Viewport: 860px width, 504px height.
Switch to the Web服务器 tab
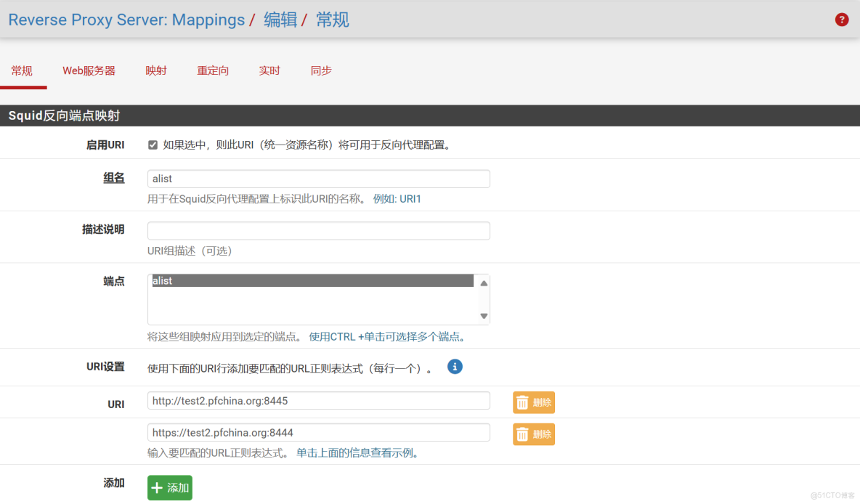pos(89,70)
